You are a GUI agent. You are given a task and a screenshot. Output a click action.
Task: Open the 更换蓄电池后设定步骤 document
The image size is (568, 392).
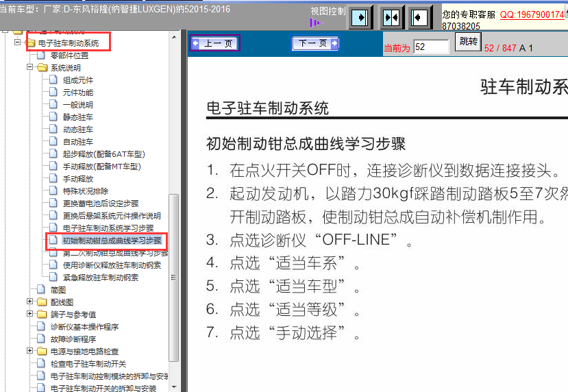click(x=100, y=204)
